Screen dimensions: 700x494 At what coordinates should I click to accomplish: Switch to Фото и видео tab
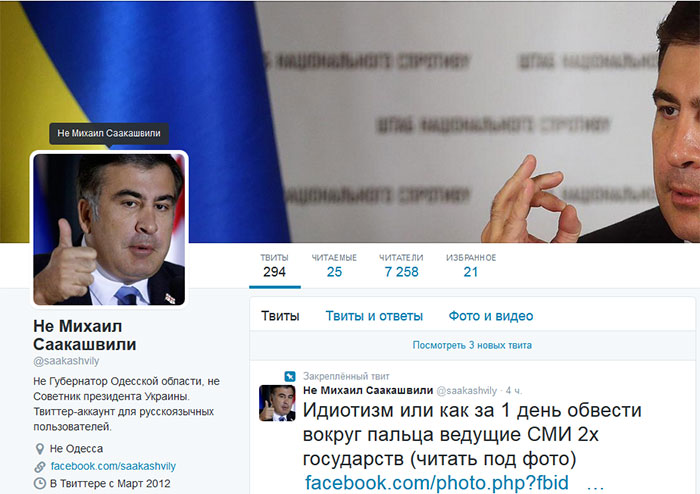pos(491,316)
